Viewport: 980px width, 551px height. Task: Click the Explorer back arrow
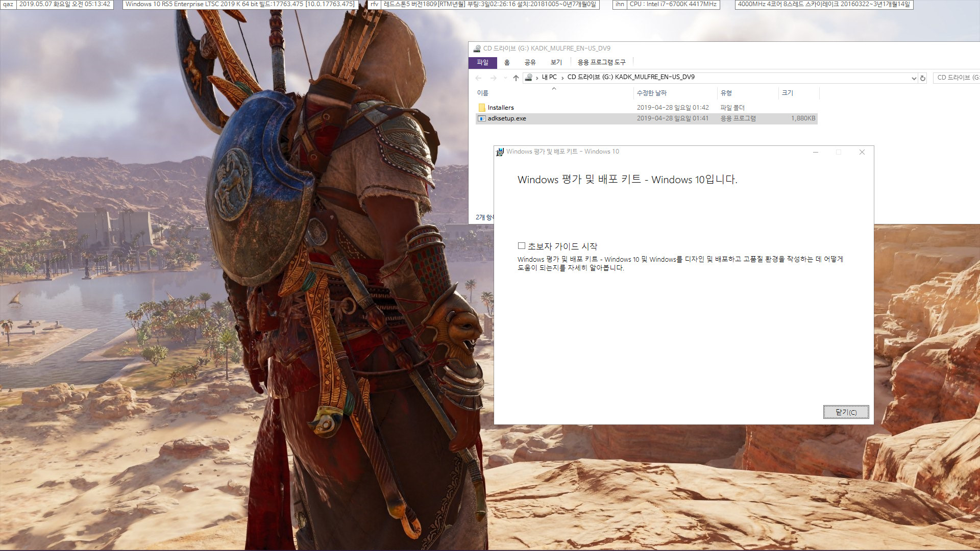click(478, 78)
